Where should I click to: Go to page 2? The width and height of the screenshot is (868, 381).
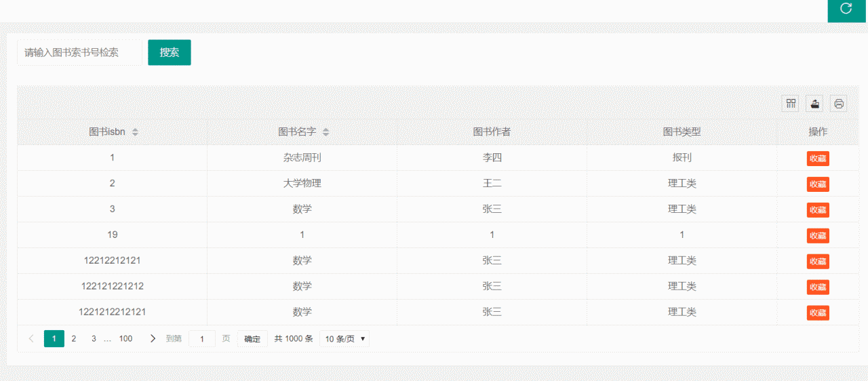[x=74, y=338]
